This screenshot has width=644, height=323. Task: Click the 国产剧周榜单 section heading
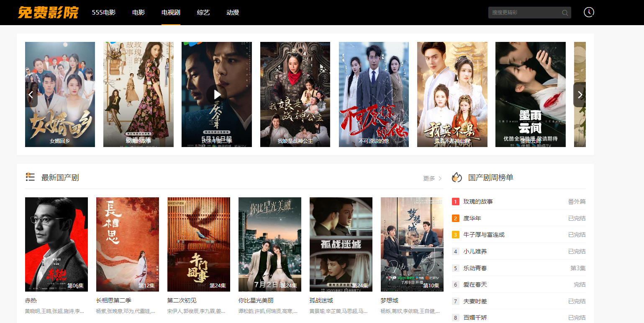pyautogui.click(x=491, y=178)
